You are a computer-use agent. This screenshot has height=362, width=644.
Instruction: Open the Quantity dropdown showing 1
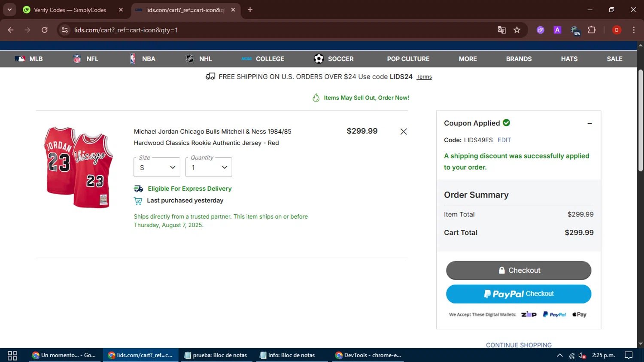pyautogui.click(x=209, y=167)
